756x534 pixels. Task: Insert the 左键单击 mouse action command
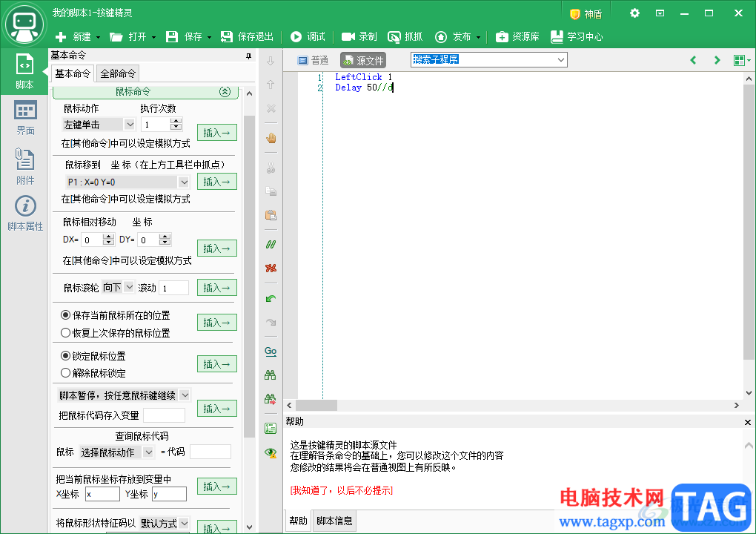[x=217, y=132]
